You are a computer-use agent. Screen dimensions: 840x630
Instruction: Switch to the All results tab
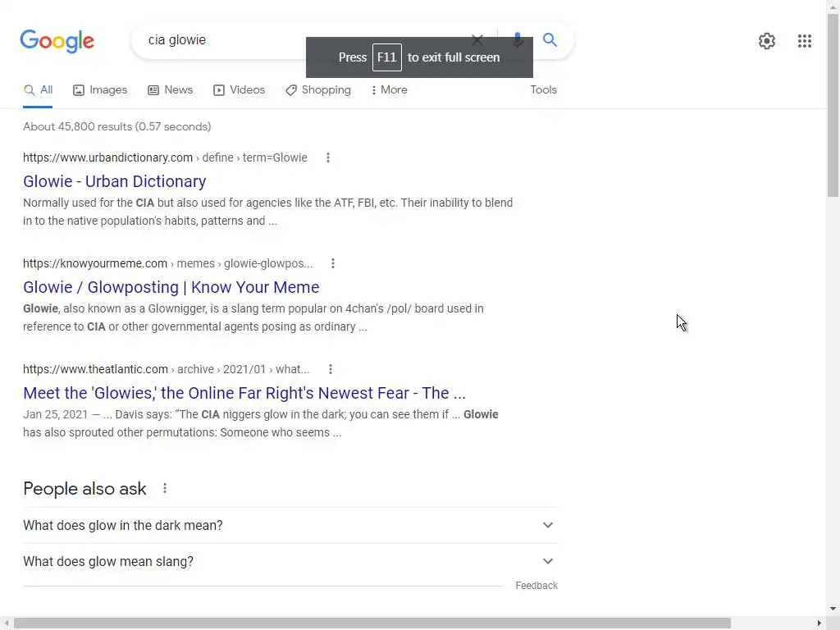tap(38, 90)
